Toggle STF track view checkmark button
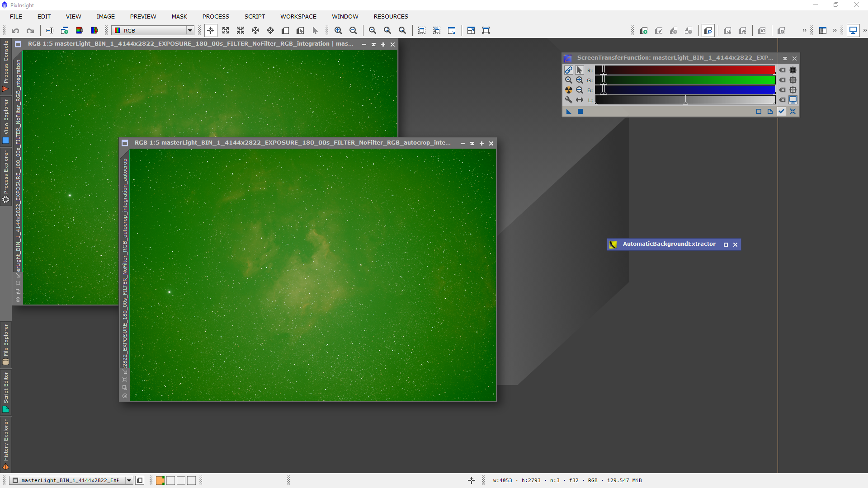The height and width of the screenshot is (488, 868). click(781, 112)
